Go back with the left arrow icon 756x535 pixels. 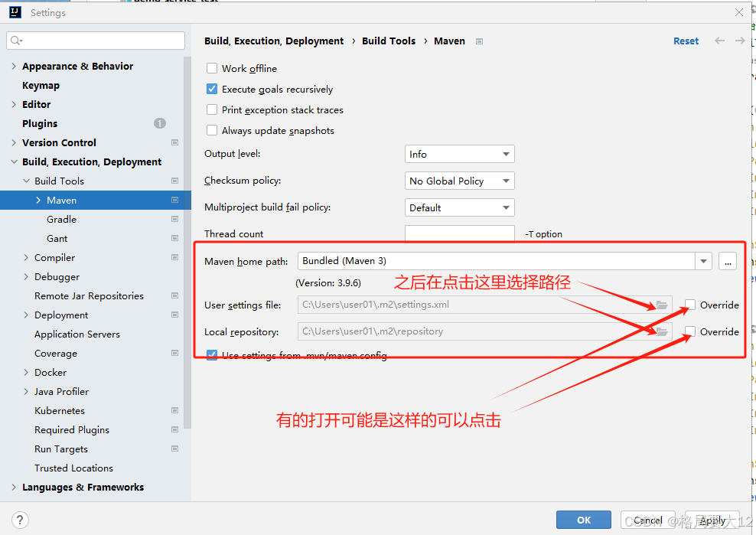click(x=719, y=41)
